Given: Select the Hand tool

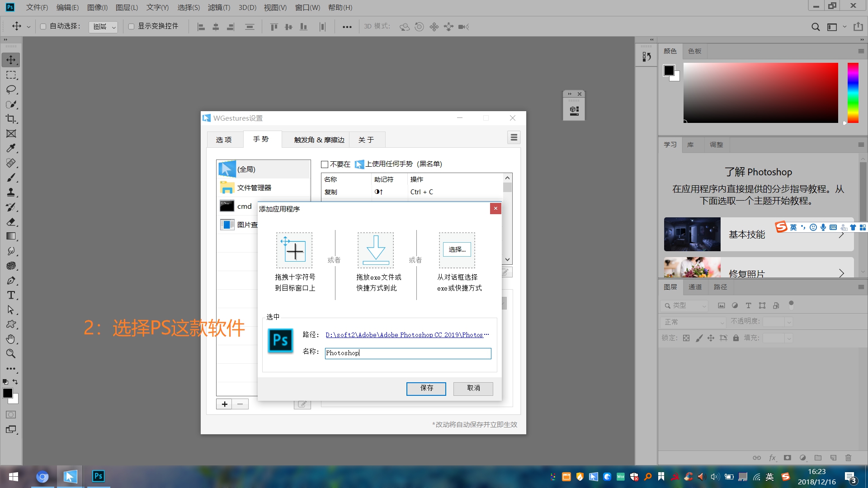Looking at the screenshot, I should pos(11,339).
